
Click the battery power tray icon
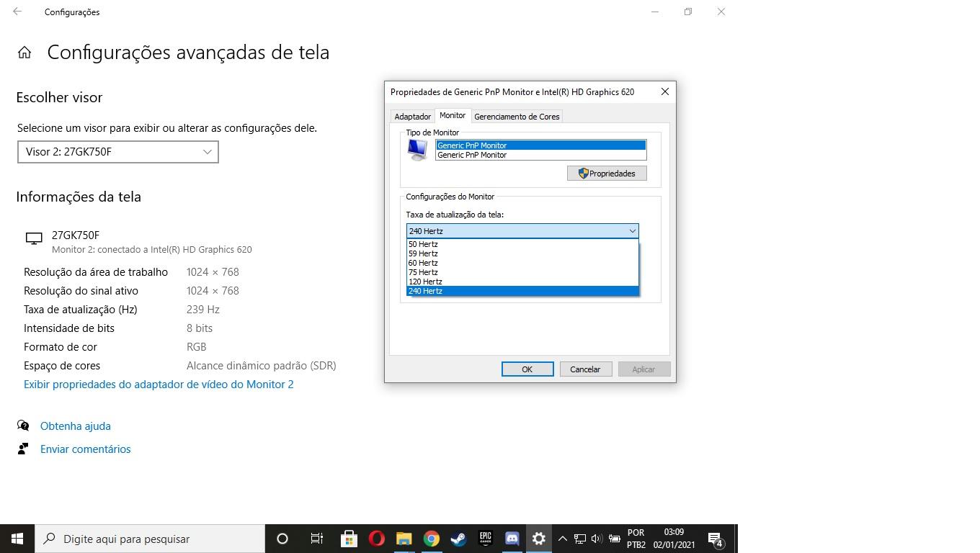615,539
